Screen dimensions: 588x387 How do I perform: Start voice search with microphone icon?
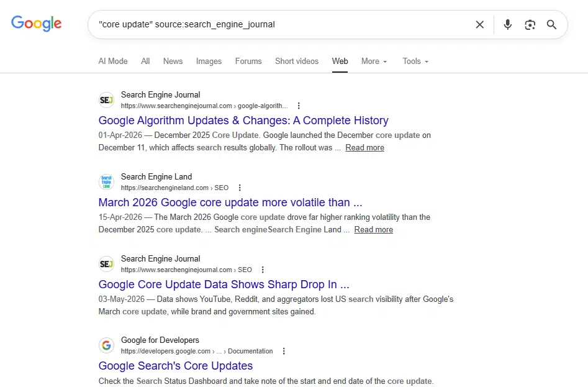(x=507, y=25)
